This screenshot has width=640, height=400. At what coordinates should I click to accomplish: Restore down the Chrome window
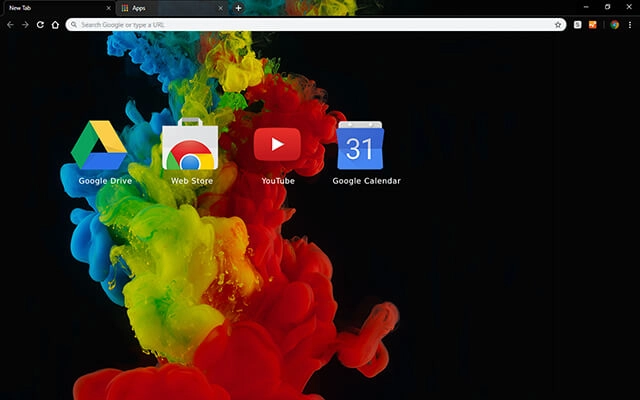[607, 7]
